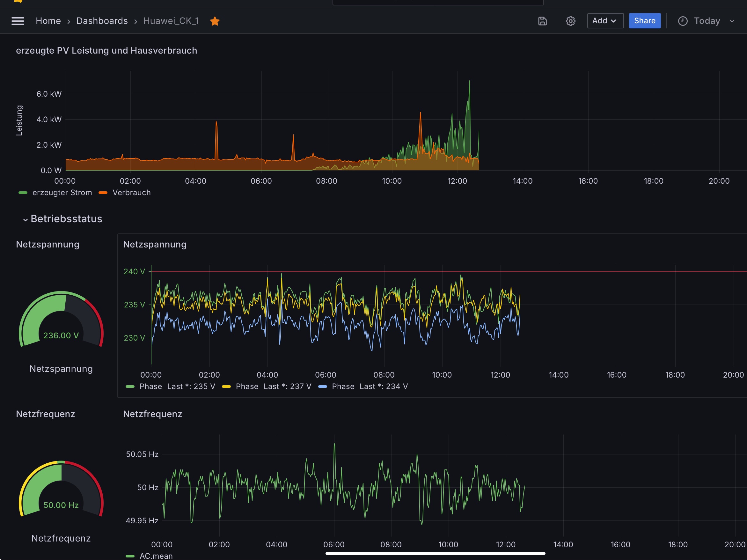The height and width of the screenshot is (560, 747).
Task: Open dashboard settings gear icon
Action: pos(570,21)
